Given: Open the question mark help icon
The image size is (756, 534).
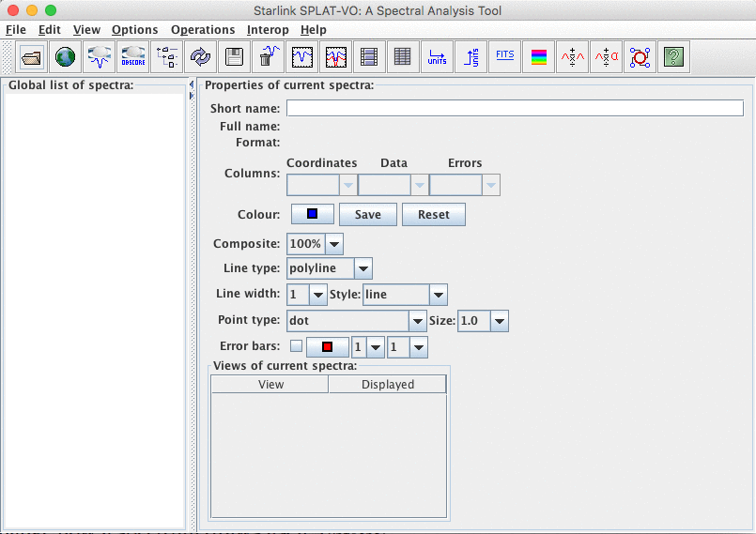Looking at the screenshot, I should tap(673, 57).
